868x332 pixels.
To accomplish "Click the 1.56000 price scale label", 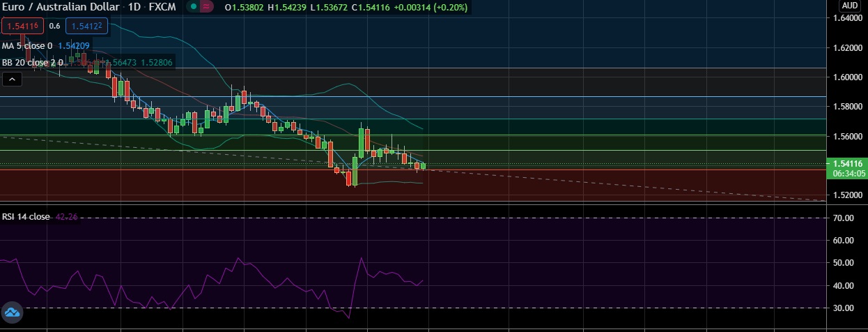I will [x=849, y=137].
